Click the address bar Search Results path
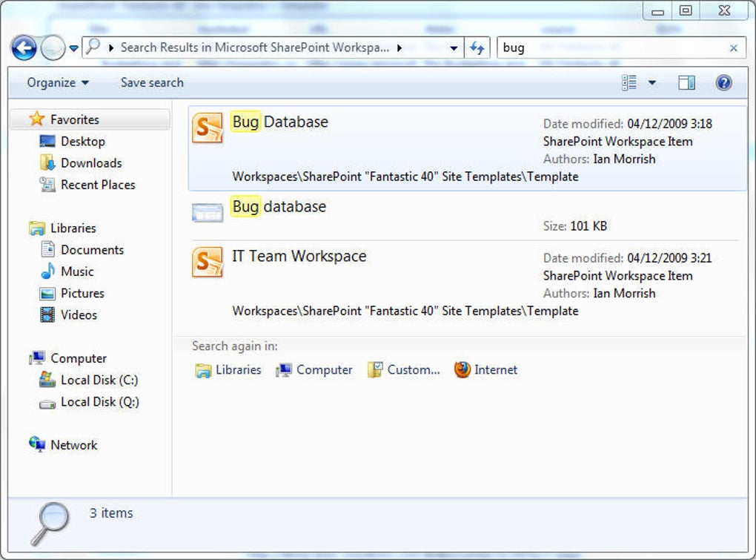Viewport: 756px width, 560px height. point(254,47)
